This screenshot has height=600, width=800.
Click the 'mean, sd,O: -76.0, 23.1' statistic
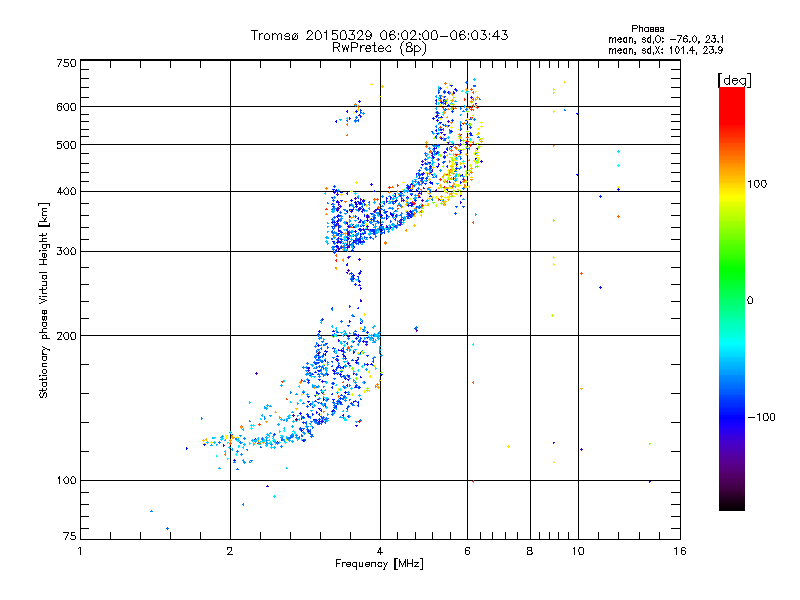[666, 39]
